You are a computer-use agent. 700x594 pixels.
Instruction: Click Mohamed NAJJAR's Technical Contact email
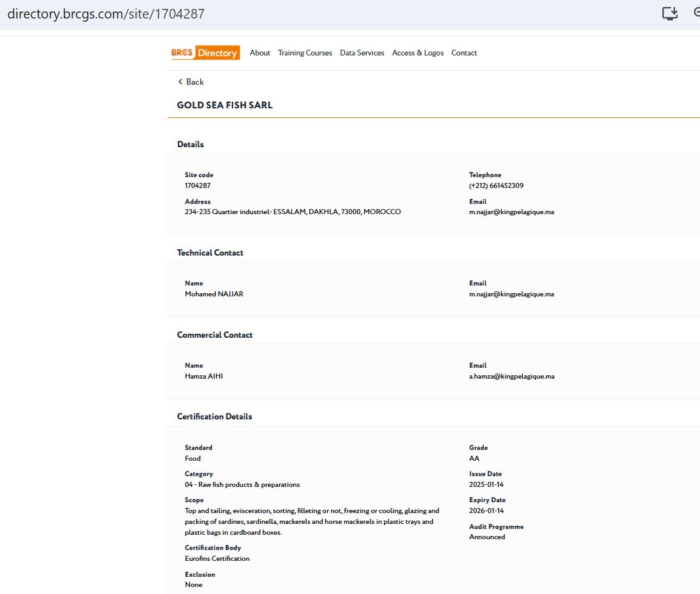click(511, 294)
